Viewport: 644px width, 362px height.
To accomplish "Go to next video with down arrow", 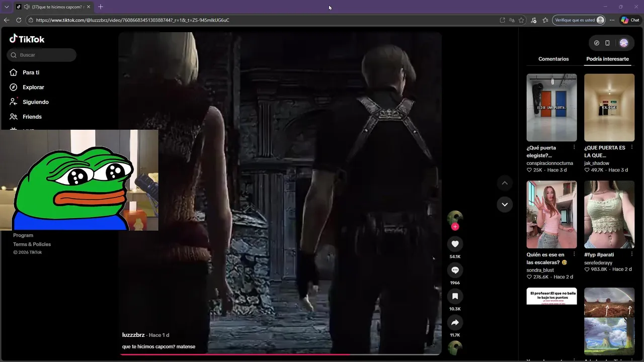I will (505, 204).
